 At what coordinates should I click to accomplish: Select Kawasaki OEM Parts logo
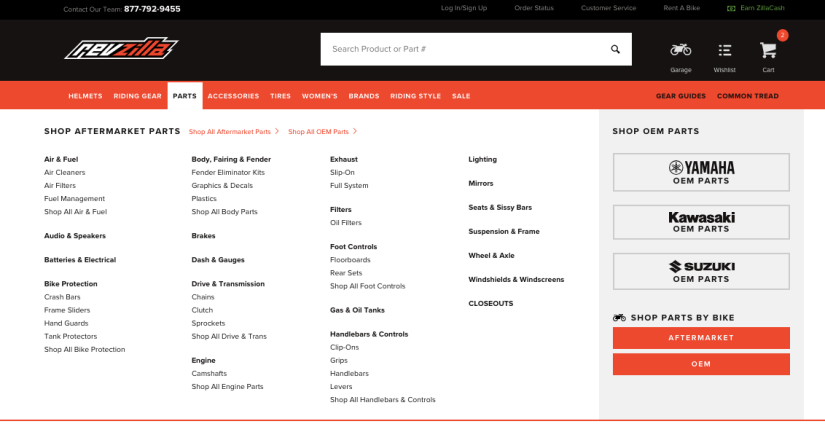(701, 222)
